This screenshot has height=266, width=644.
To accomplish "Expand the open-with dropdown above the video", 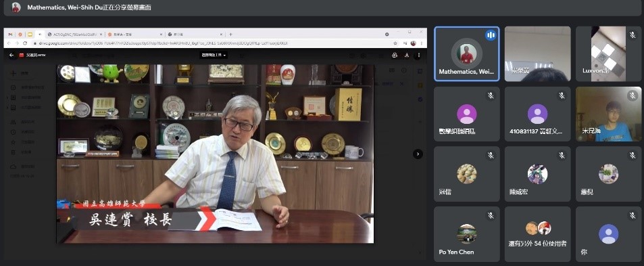I will click(x=214, y=55).
